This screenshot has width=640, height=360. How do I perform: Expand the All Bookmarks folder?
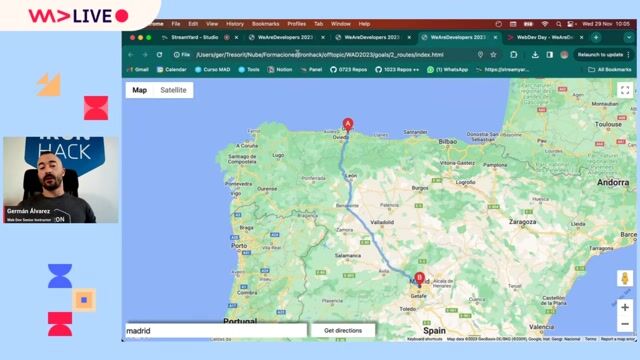[610, 70]
